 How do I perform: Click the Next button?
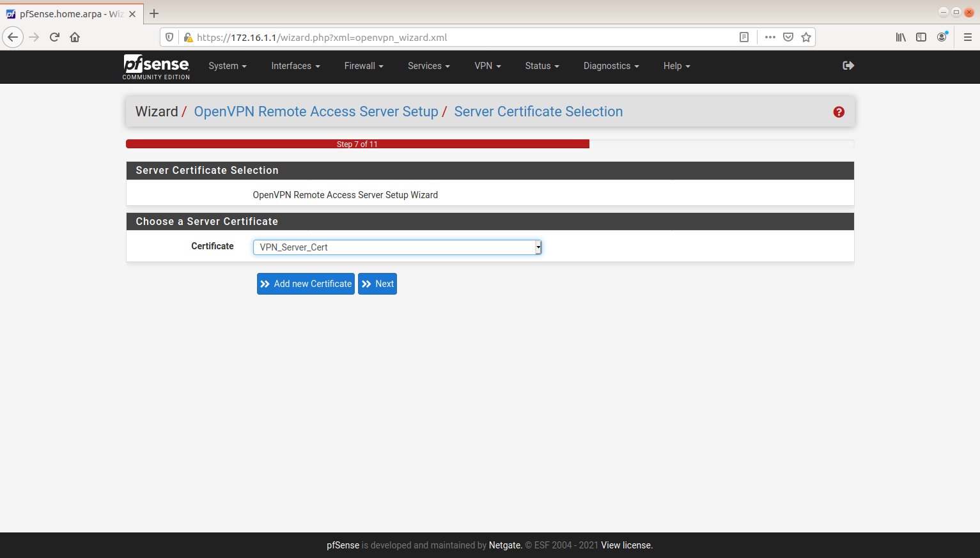click(377, 284)
